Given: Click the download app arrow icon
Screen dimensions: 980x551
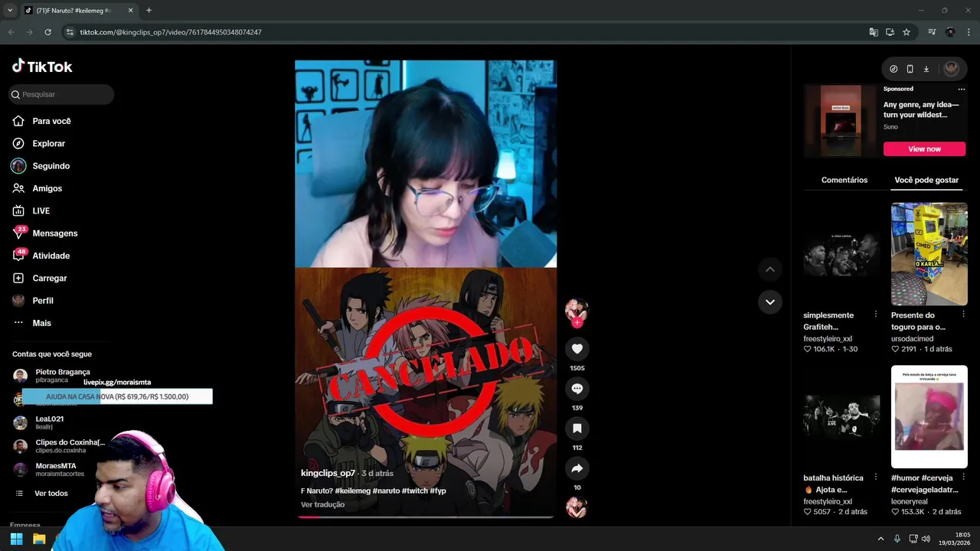Looking at the screenshot, I should 926,69.
